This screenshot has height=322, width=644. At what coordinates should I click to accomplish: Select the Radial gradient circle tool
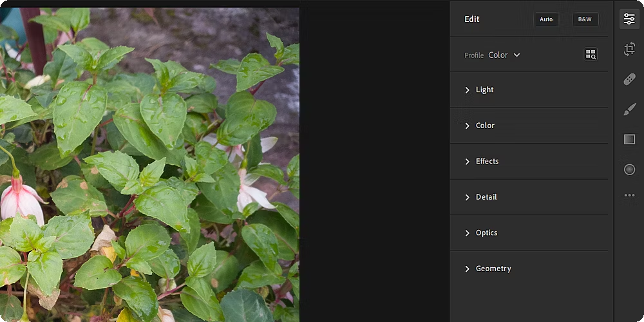click(629, 169)
